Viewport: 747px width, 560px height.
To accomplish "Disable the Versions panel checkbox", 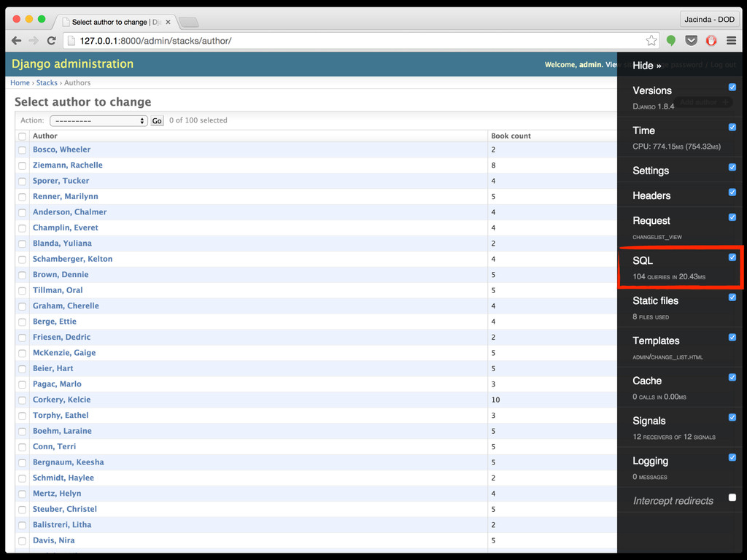I will (x=732, y=87).
